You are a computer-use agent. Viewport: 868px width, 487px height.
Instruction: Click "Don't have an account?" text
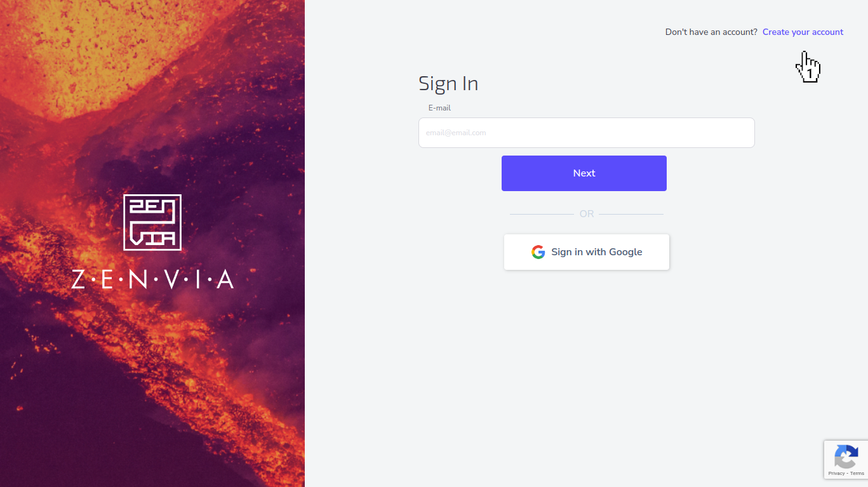[x=711, y=32]
